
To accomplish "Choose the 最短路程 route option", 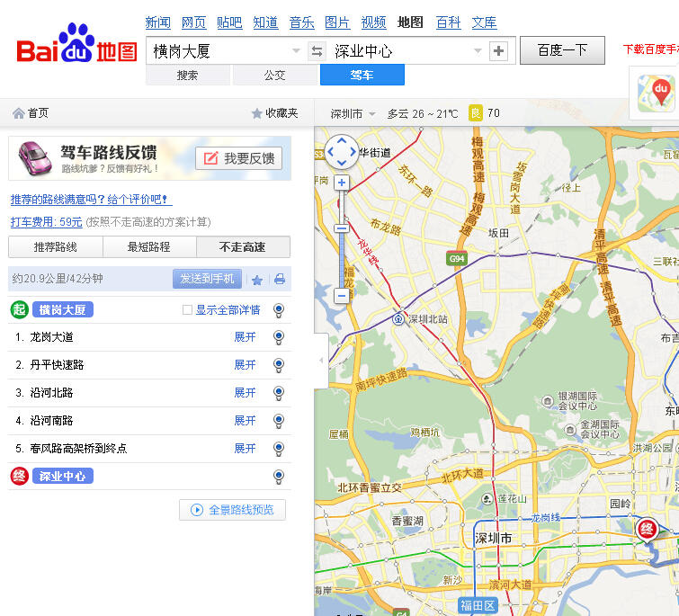I will coord(149,247).
